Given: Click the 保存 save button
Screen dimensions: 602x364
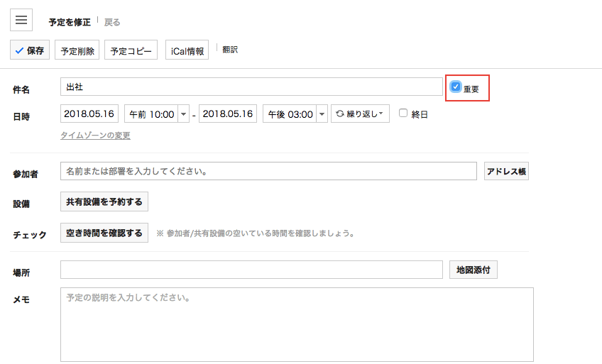Looking at the screenshot, I should pos(30,50).
